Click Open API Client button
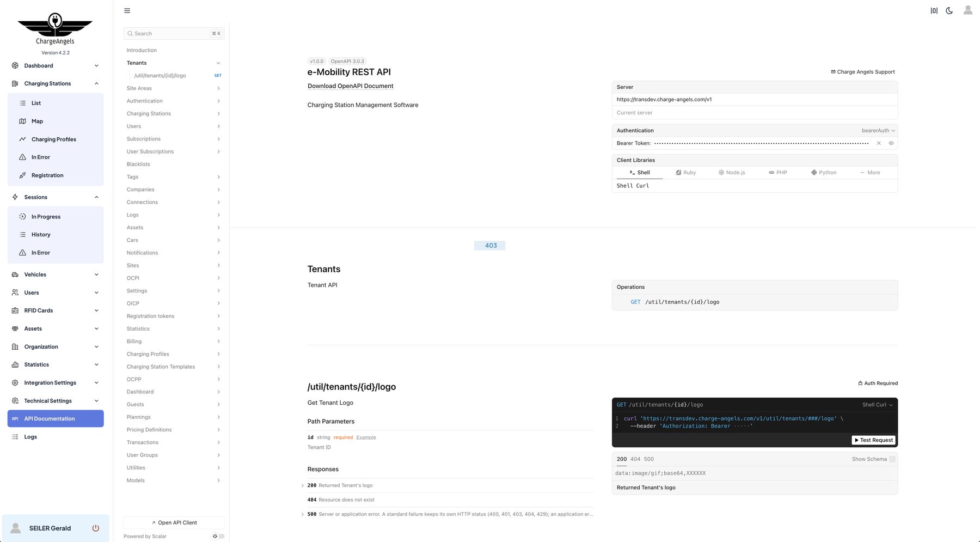 click(174, 523)
